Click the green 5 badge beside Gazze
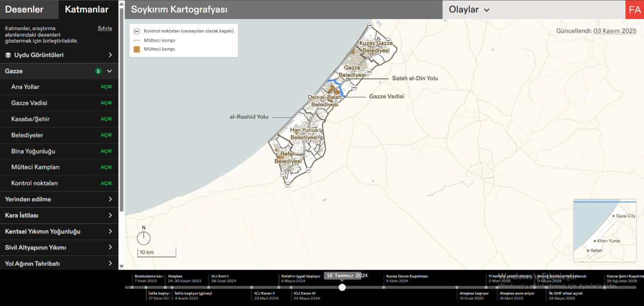The image size is (644, 306). pos(98,71)
